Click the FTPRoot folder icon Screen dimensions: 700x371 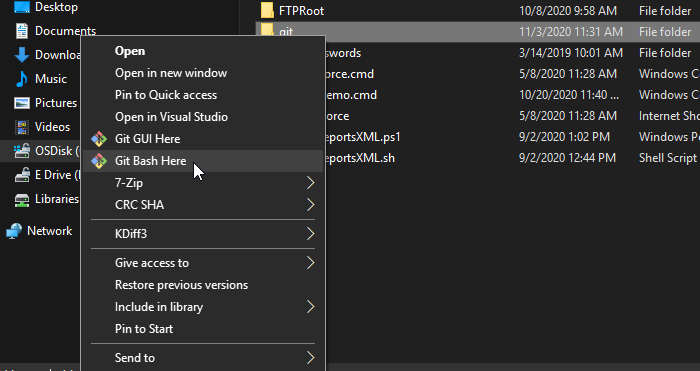coord(267,10)
